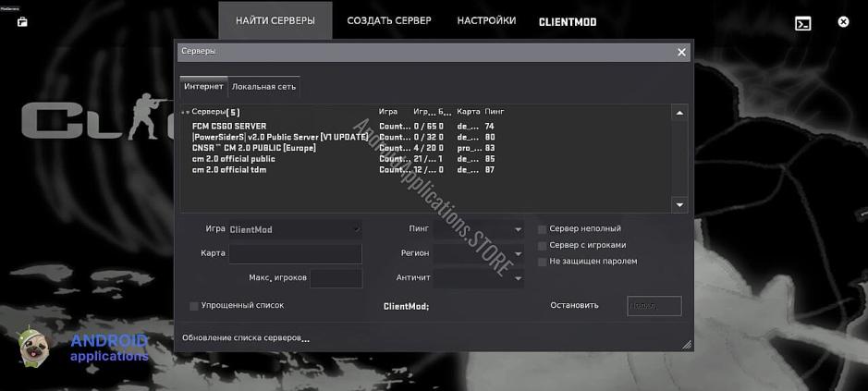Sort servers by the Игра column
Image resolution: width=868 pixels, height=391 pixels.
point(388,112)
